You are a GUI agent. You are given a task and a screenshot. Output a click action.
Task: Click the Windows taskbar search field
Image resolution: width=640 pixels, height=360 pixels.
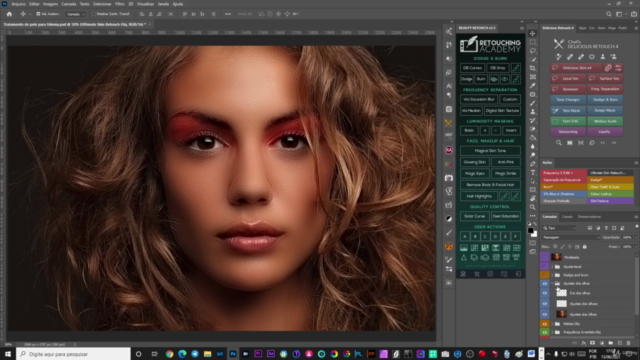coord(73,354)
